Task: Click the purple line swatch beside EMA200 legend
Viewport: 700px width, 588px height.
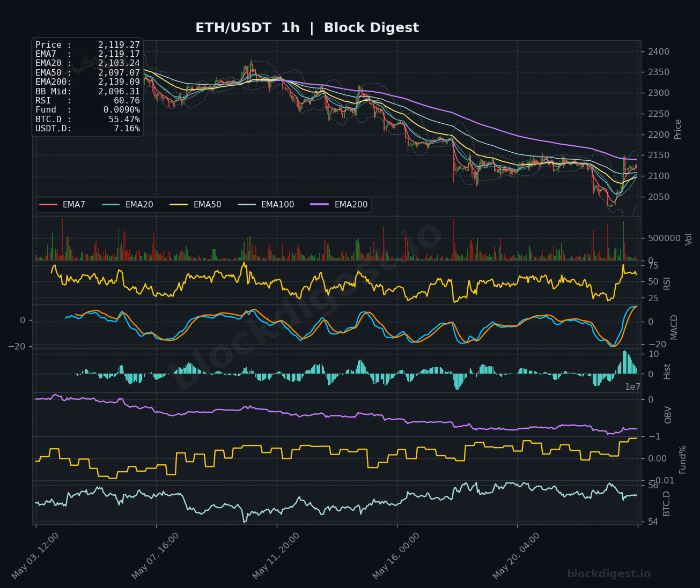Action: (x=320, y=205)
